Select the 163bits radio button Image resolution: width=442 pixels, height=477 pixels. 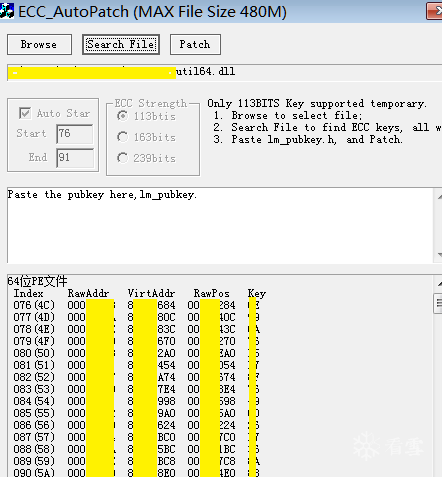(x=122, y=137)
